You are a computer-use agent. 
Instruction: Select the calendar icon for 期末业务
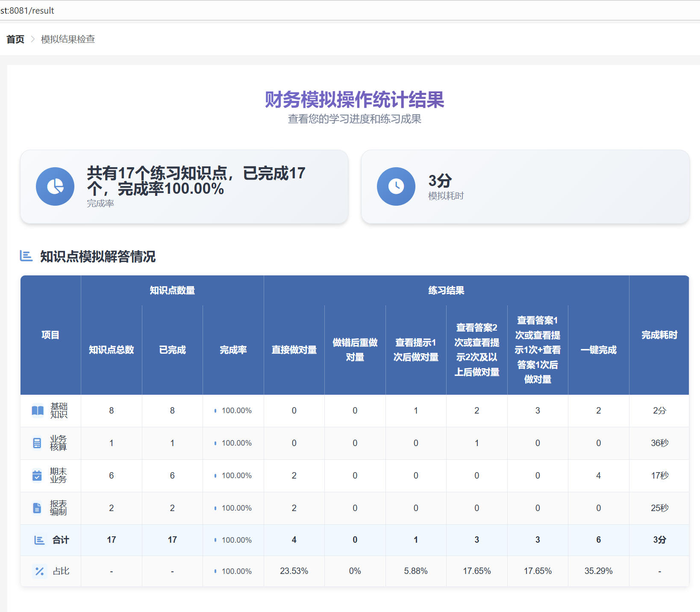click(x=37, y=475)
